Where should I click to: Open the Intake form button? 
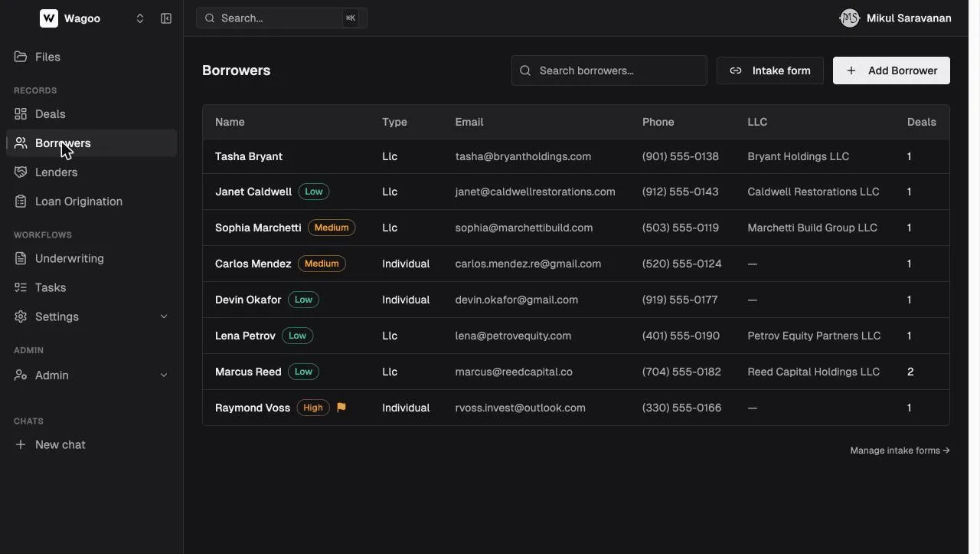coord(769,70)
